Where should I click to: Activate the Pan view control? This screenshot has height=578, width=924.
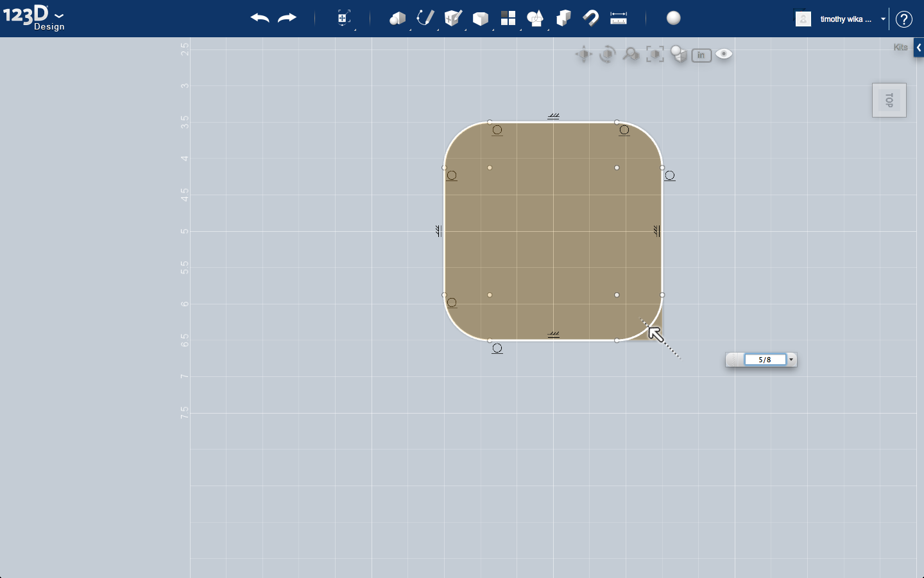coord(583,55)
